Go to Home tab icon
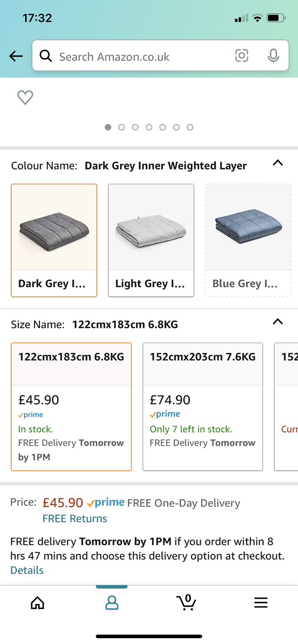 tap(38, 603)
